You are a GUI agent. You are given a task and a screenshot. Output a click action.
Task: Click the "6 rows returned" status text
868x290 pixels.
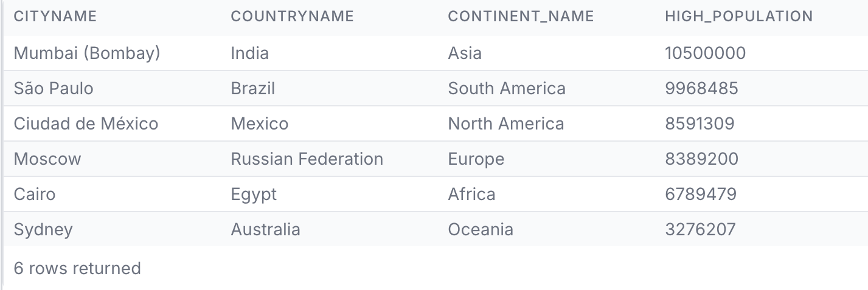pyautogui.click(x=77, y=268)
